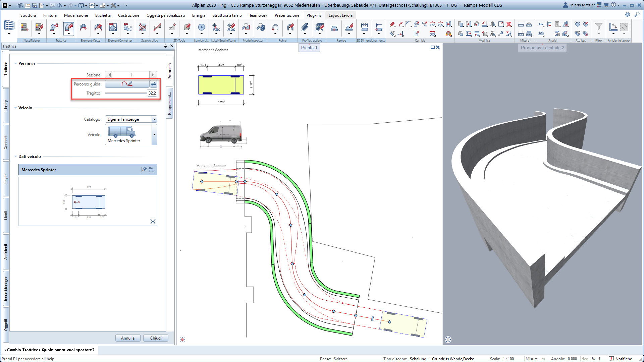This screenshot has width=644, height=362.
Task: Toggle maximize of the Pianta viewport
Action: point(433,47)
